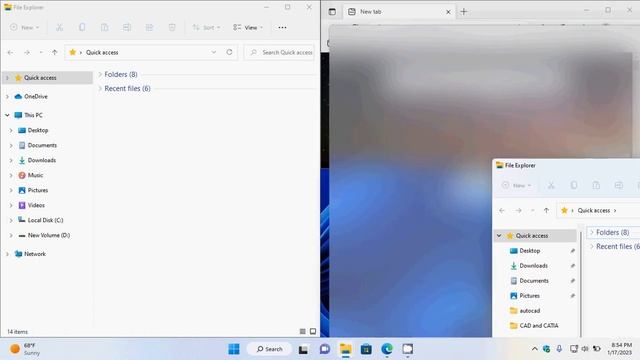Click Quick access breadcrumb in left address bar
Image resolution: width=640 pixels, height=360 pixels.
(102, 52)
